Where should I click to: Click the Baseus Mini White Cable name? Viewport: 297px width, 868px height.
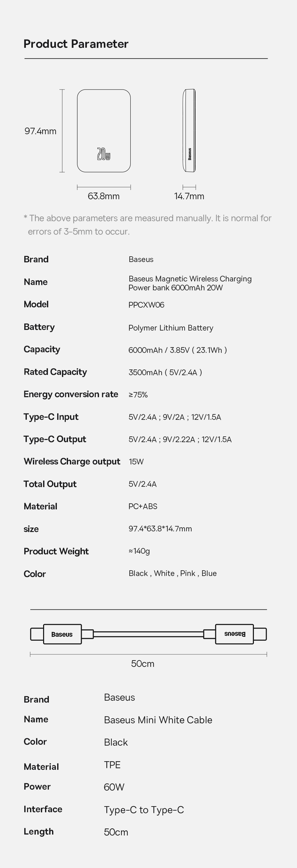[158, 720]
